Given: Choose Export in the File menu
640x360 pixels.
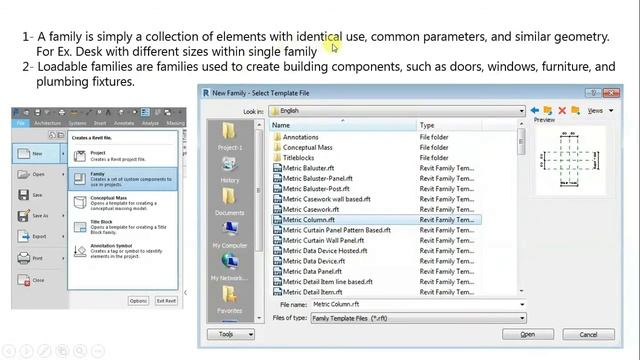Looking at the screenshot, I should (39, 236).
